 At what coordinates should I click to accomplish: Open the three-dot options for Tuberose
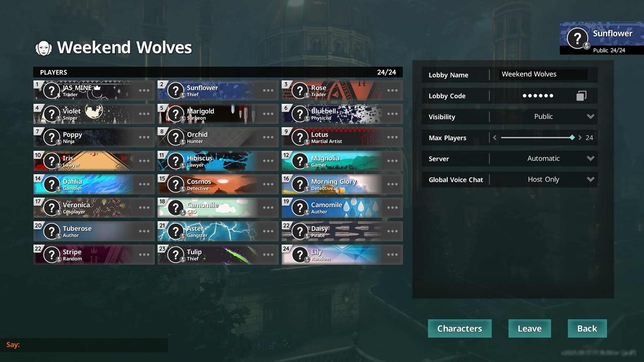click(144, 231)
